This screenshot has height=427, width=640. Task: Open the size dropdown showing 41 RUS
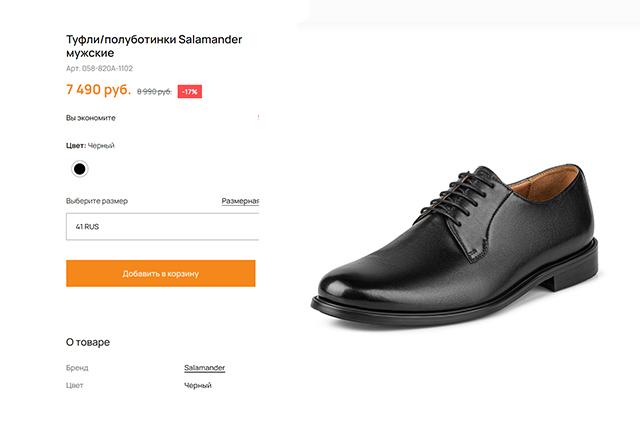pyautogui.click(x=162, y=226)
